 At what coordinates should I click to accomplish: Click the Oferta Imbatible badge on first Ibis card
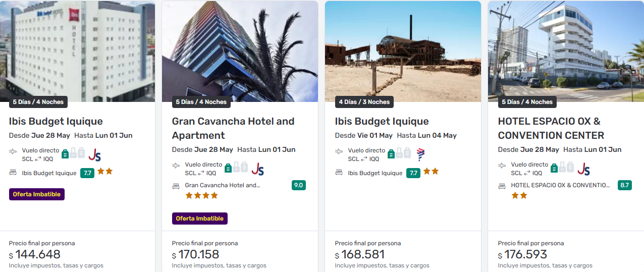pos(37,194)
